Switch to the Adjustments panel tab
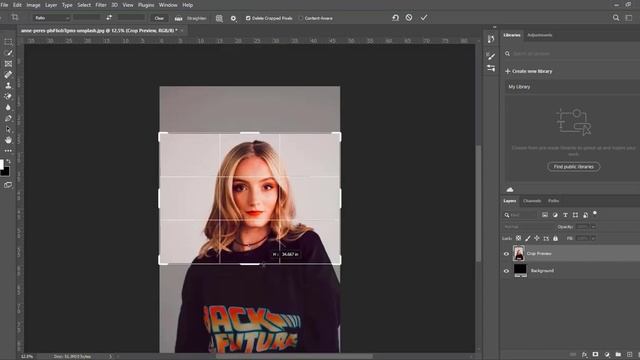This screenshot has height=360, width=640. 540,35
